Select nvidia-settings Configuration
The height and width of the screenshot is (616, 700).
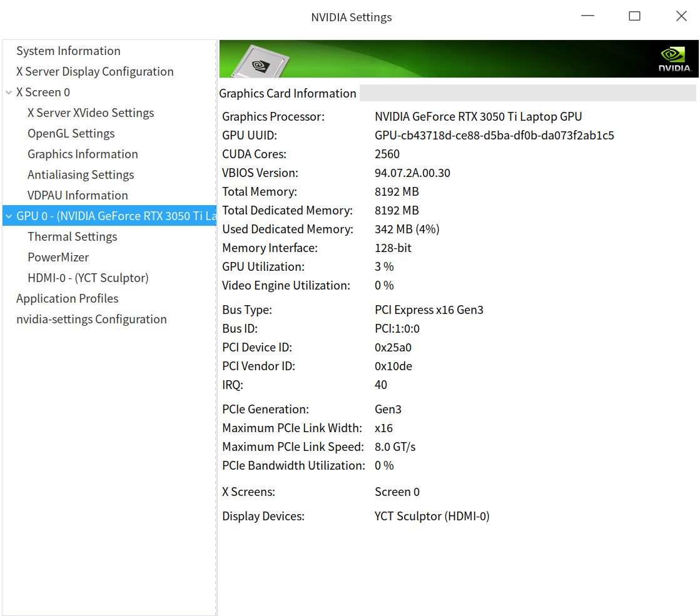pyautogui.click(x=91, y=320)
